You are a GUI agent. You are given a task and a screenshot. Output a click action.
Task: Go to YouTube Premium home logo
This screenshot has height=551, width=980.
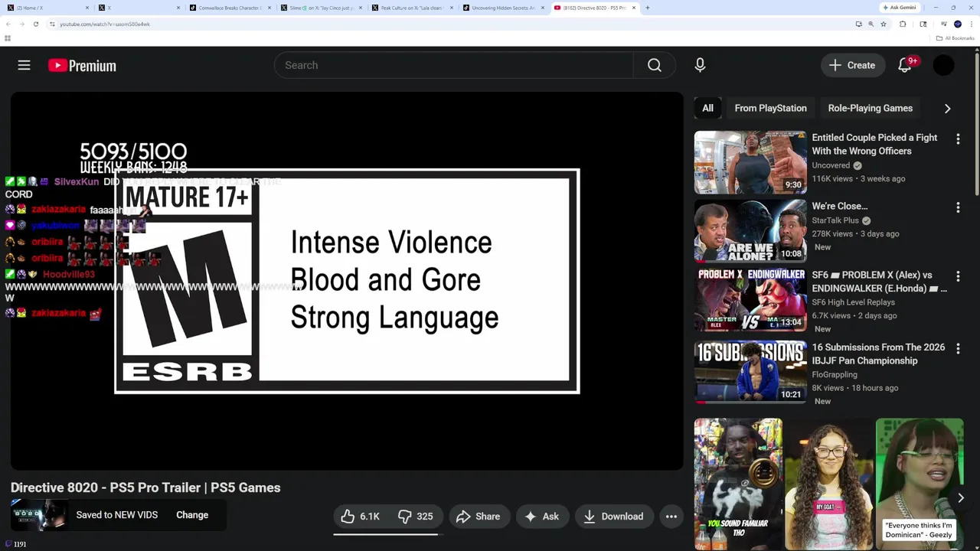pos(82,66)
